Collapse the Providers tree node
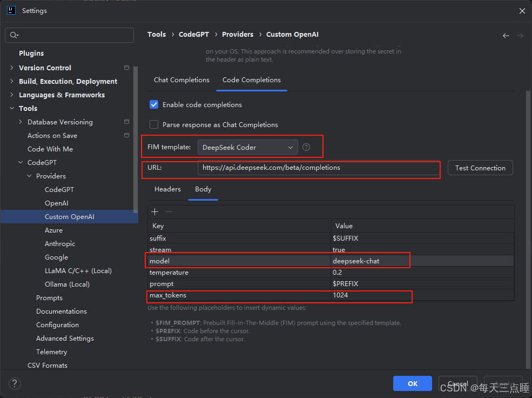Screen dimensions: 532x398 29,176
